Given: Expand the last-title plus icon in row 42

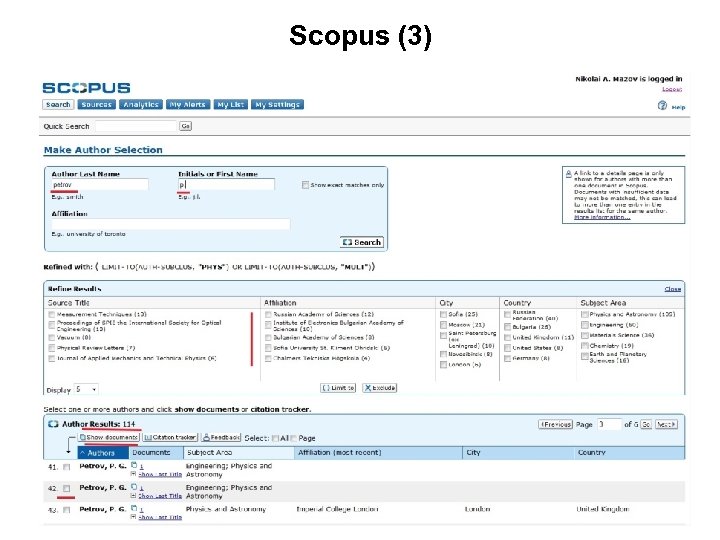Looking at the screenshot, I should point(133,496).
